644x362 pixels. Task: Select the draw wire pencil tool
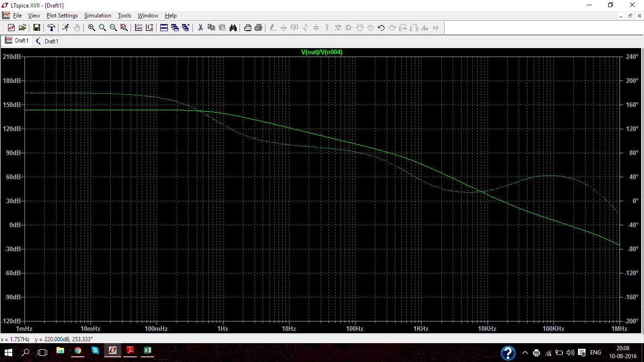coord(272,28)
